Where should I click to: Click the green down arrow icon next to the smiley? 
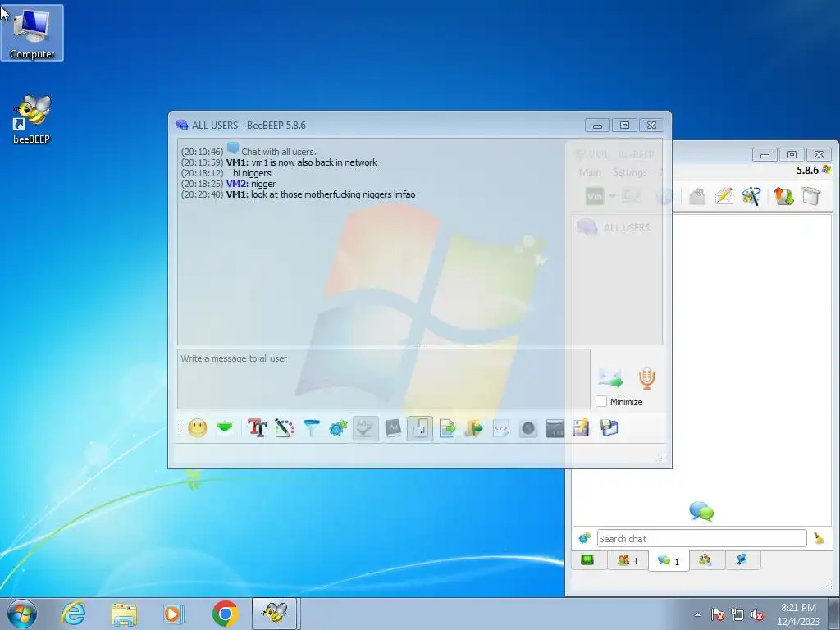[225, 427]
